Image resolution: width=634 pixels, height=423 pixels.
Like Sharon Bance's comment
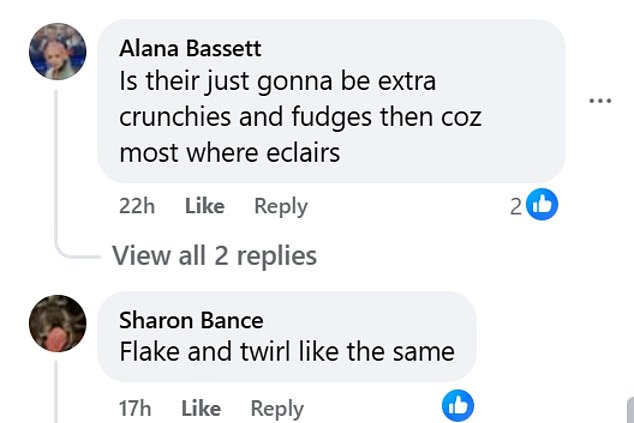click(201, 408)
